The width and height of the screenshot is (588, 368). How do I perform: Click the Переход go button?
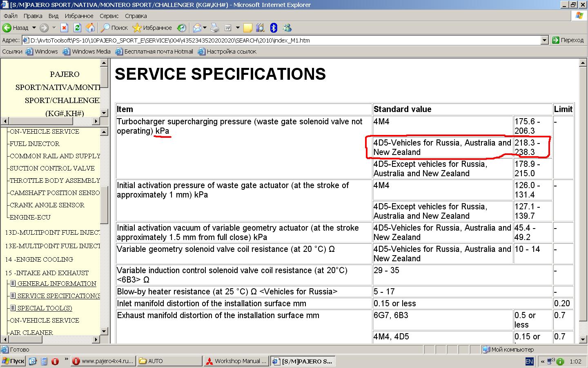(x=568, y=40)
